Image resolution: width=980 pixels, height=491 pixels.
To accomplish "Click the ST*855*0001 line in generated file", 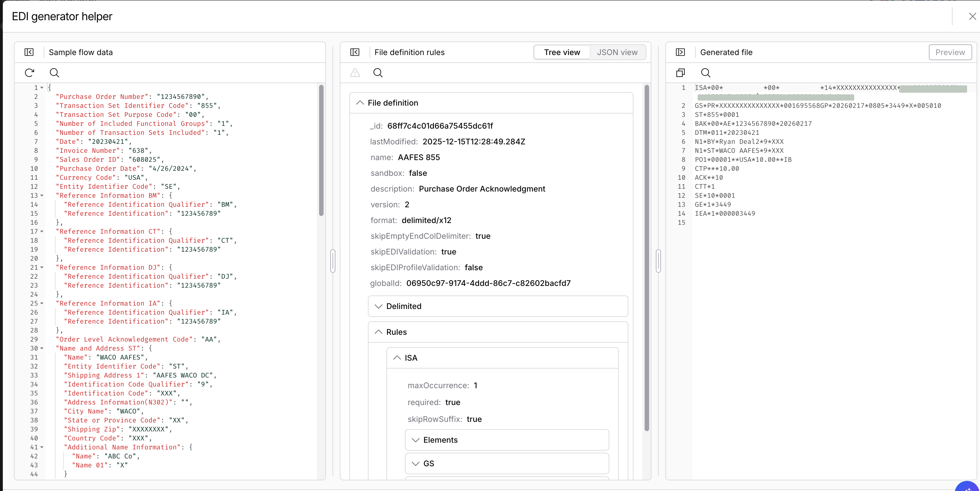I will [717, 115].
